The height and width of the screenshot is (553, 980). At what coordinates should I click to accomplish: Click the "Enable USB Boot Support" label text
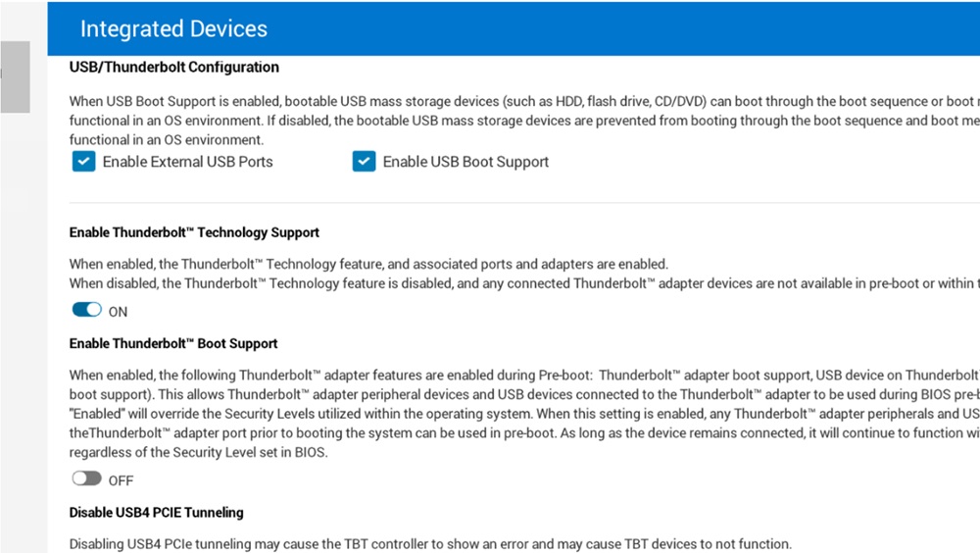465,162
